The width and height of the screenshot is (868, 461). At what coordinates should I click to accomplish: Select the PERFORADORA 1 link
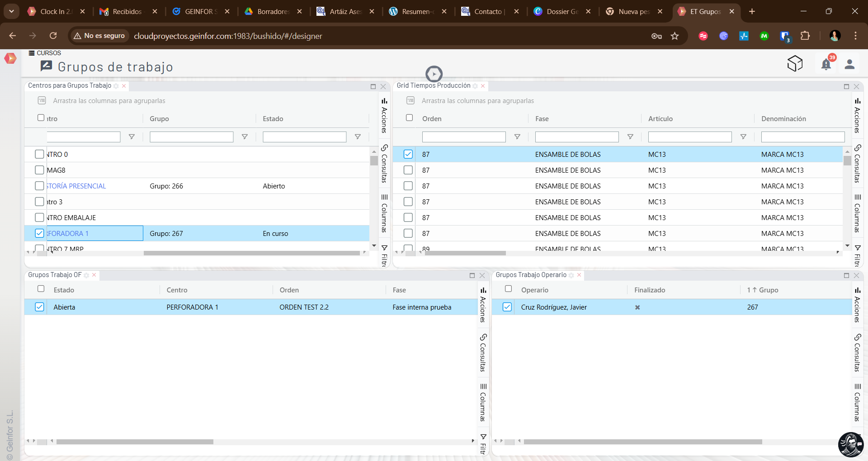tap(67, 233)
